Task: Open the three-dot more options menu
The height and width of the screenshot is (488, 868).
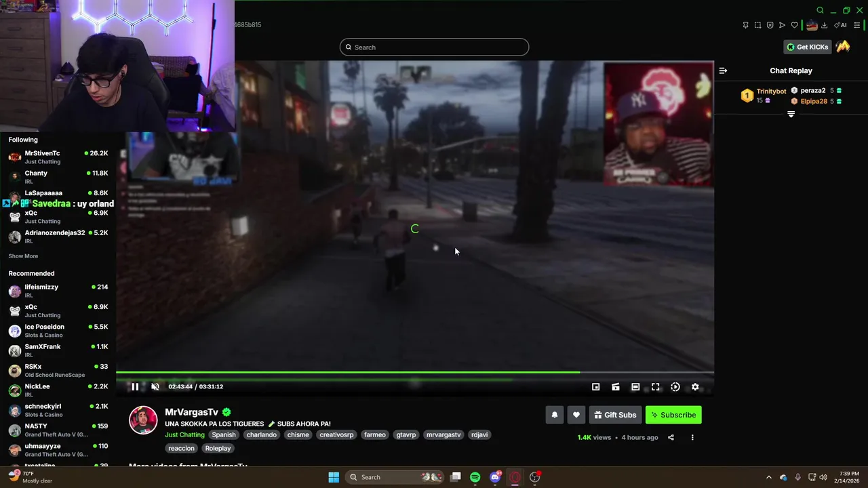Action: pyautogui.click(x=692, y=438)
